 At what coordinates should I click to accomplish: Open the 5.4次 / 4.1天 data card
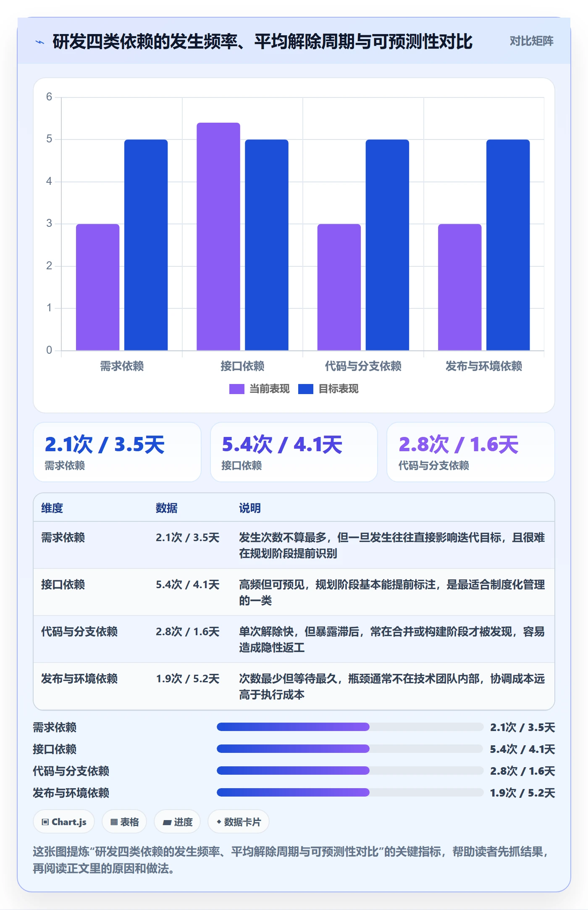[x=294, y=452]
